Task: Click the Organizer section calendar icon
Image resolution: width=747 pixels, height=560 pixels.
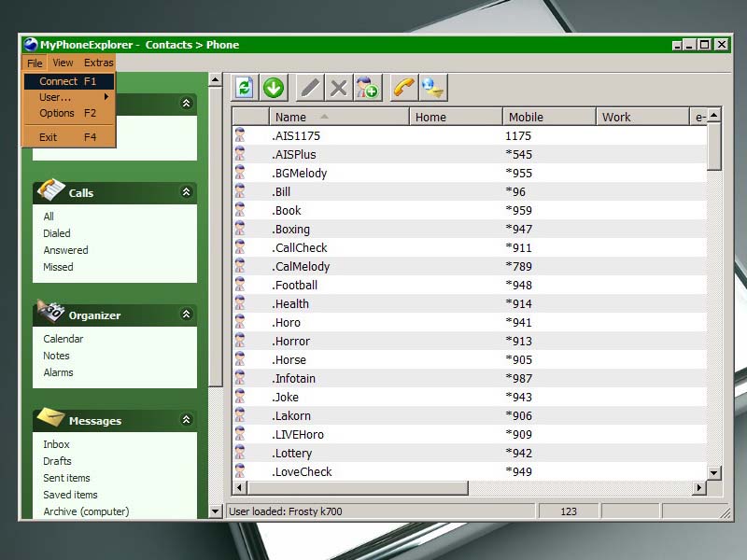Action: coord(50,311)
